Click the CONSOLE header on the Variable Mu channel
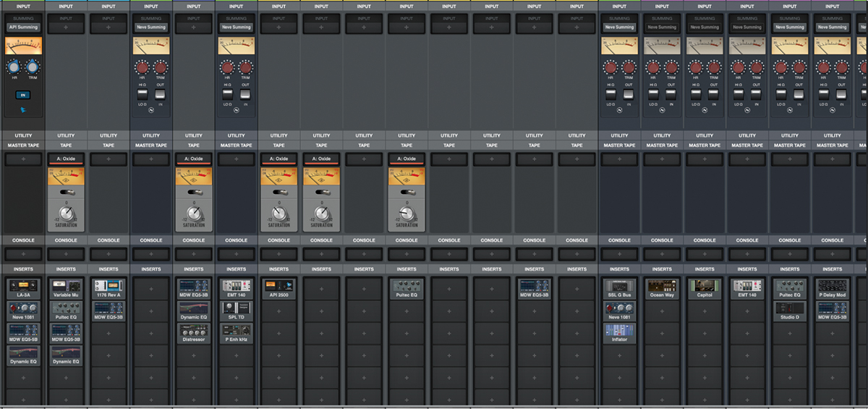868x409 pixels. pos(66,240)
